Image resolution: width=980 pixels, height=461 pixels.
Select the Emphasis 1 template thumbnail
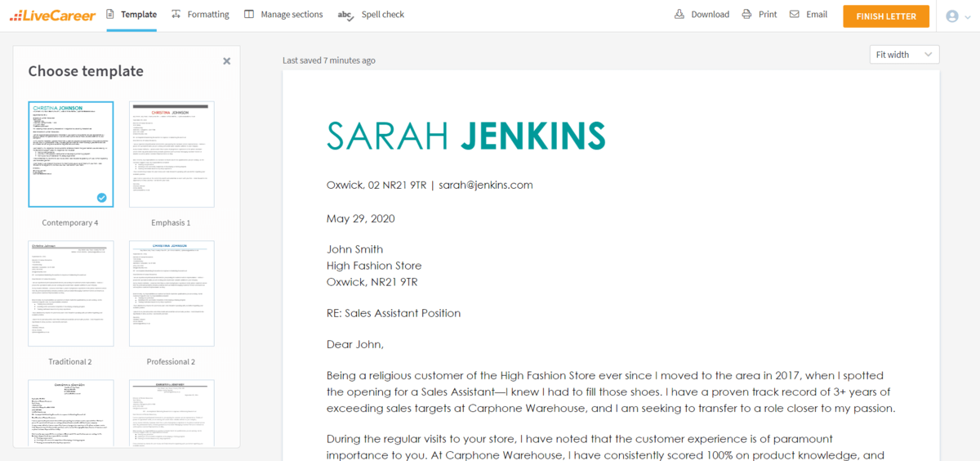pos(171,154)
